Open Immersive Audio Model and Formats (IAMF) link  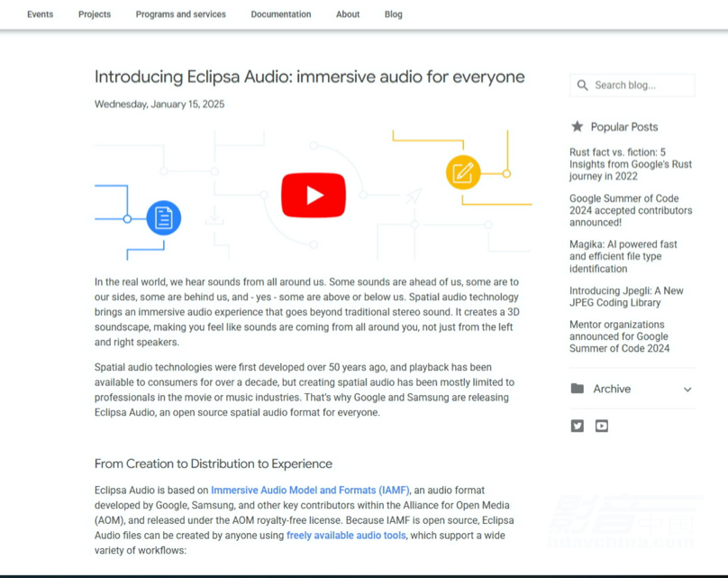[x=310, y=491]
